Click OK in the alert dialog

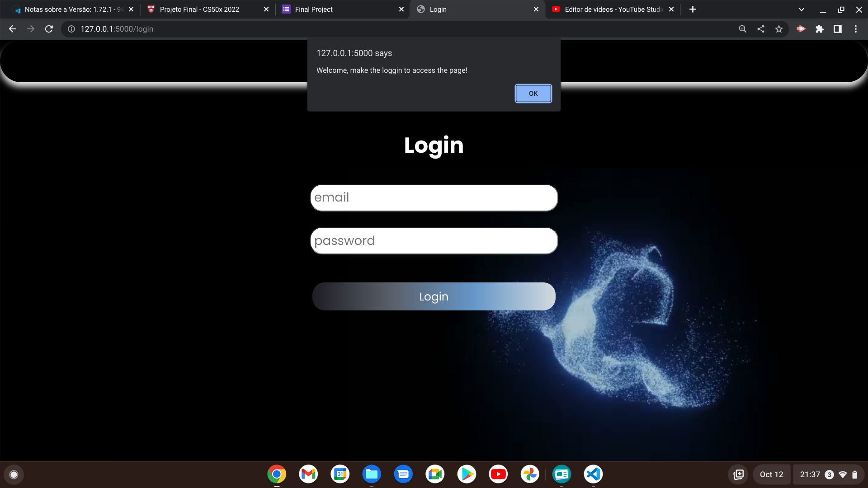(533, 94)
